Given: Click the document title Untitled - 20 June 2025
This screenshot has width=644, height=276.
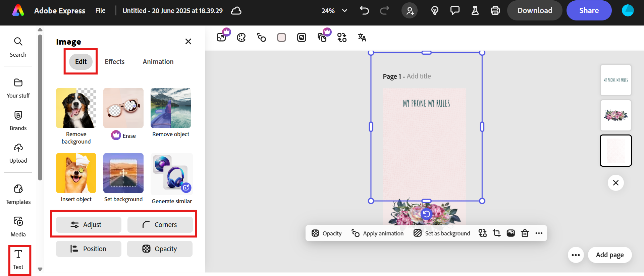Looking at the screenshot, I should pyautogui.click(x=172, y=11).
